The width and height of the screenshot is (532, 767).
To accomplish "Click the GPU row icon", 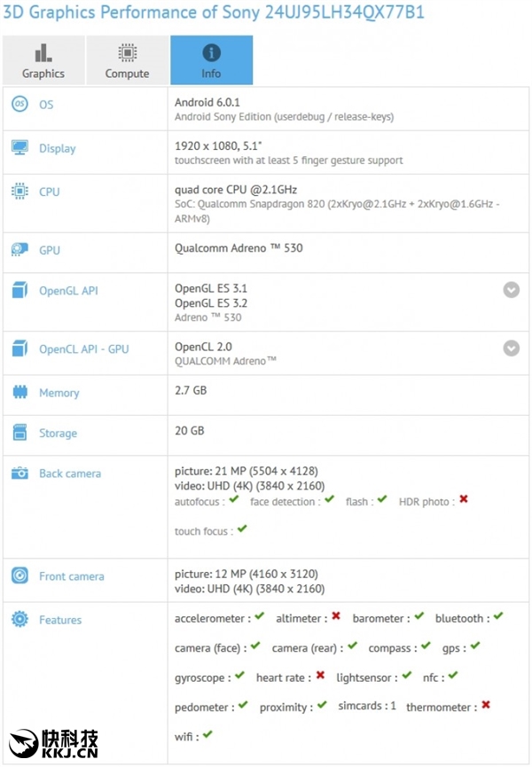I will tap(20, 250).
